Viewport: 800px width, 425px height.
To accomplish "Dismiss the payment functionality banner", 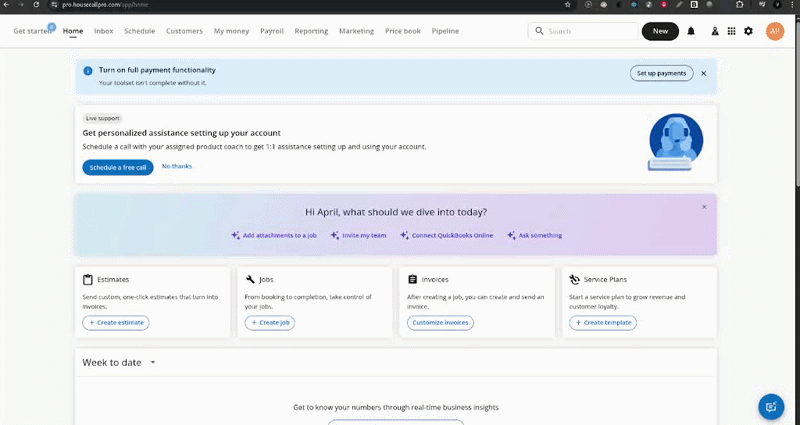I will [x=704, y=73].
